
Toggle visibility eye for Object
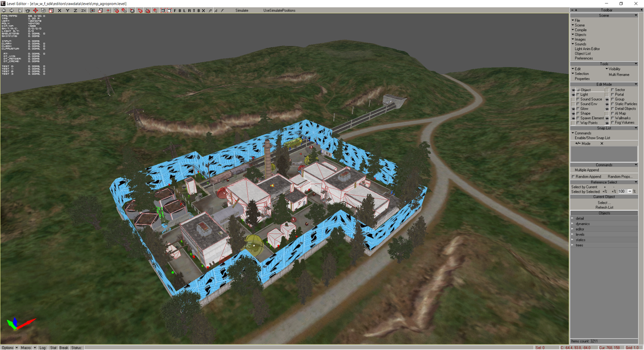(x=573, y=90)
